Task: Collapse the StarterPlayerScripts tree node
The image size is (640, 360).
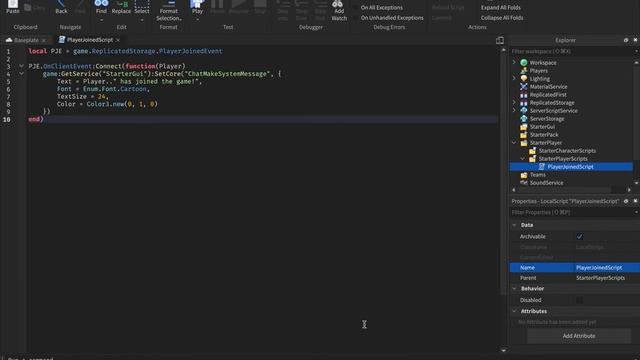Action: point(522,158)
